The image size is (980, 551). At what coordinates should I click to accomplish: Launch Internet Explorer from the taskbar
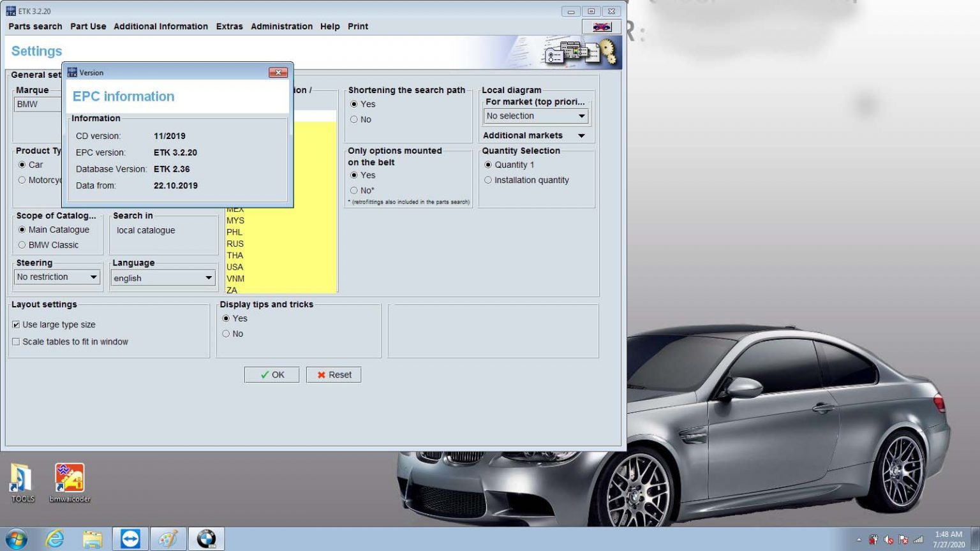click(x=55, y=538)
